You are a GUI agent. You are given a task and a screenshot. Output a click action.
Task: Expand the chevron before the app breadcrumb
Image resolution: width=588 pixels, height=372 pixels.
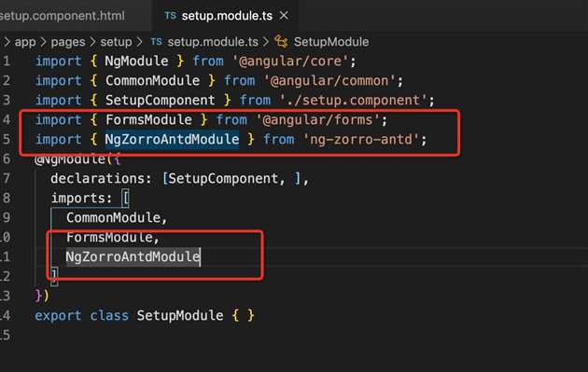point(7,42)
